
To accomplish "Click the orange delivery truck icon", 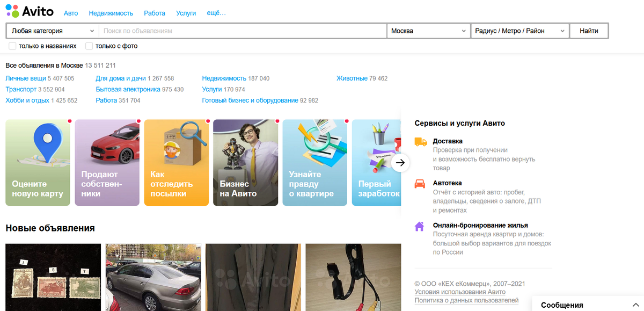I will 420,142.
